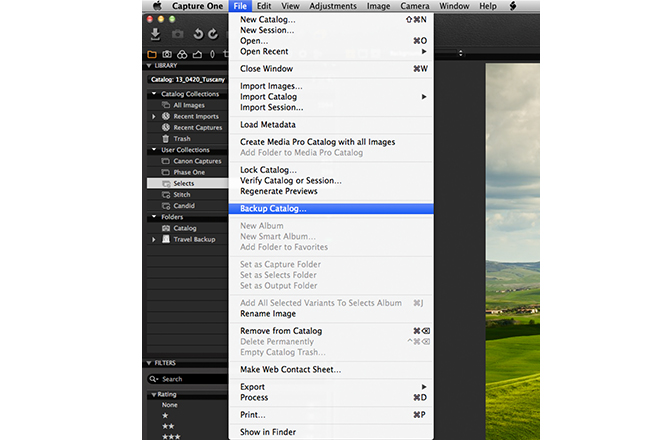
Task: Collapse the FILTERS panel
Action: point(149,363)
